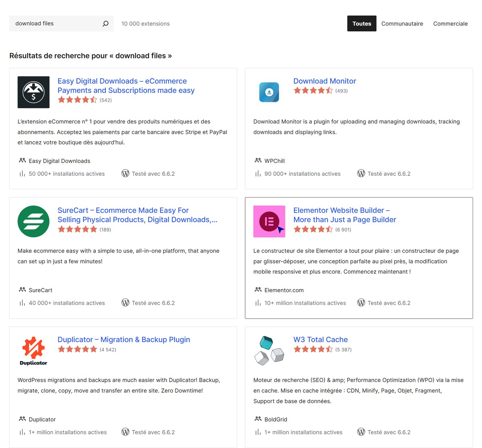Screen dimensions: 482x448
Task: Click author name BoldGrid
Action: (x=276, y=419)
